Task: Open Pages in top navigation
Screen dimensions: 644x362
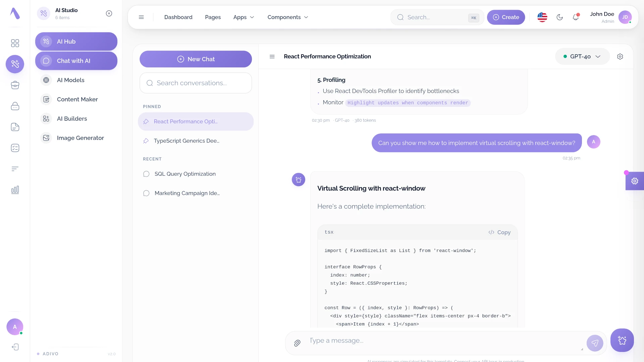Action: tap(213, 17)
